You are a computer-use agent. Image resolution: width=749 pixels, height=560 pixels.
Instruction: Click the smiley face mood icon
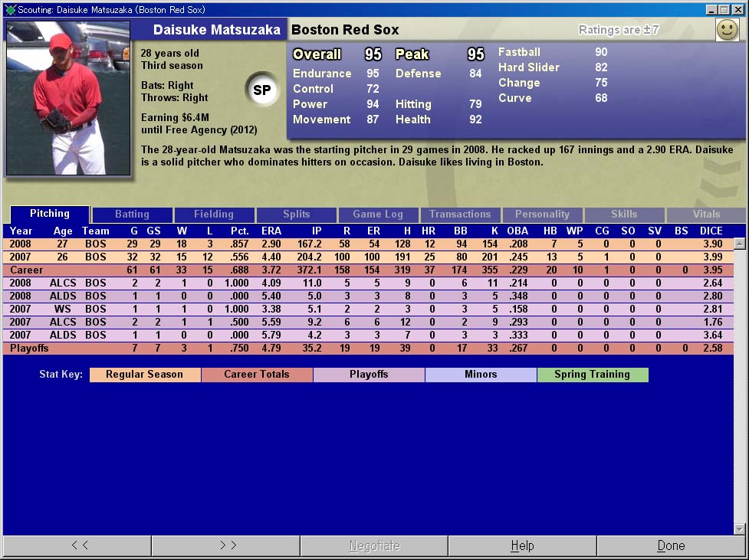pos(726,30)
